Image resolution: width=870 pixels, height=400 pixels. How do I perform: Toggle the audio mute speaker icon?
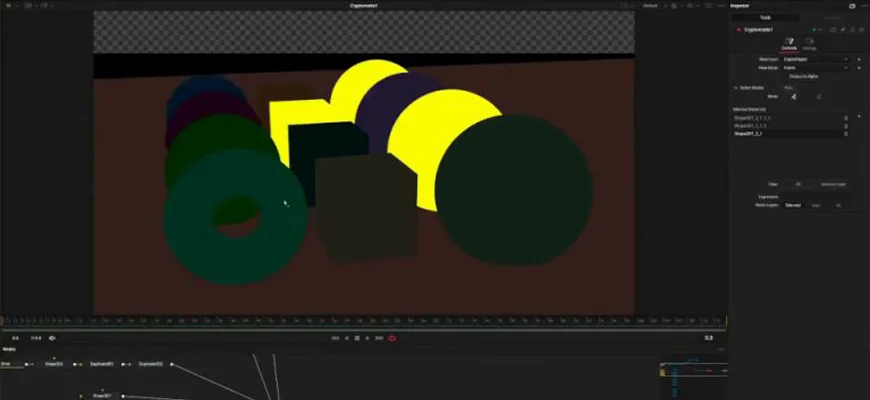coord(52,338)
